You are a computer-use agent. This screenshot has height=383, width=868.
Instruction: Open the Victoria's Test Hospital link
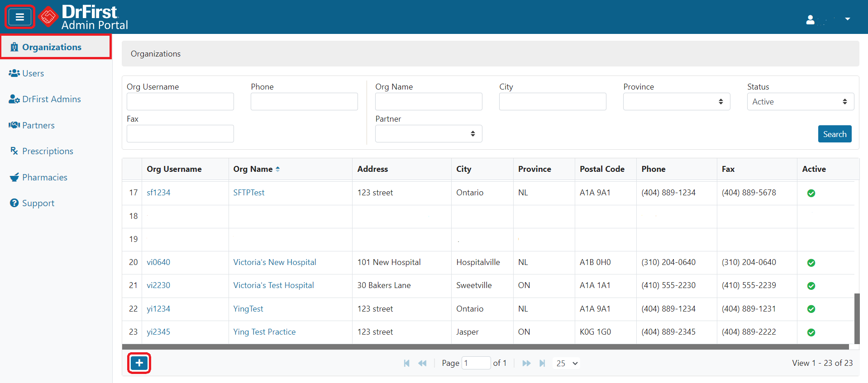(x=273, y=285)
